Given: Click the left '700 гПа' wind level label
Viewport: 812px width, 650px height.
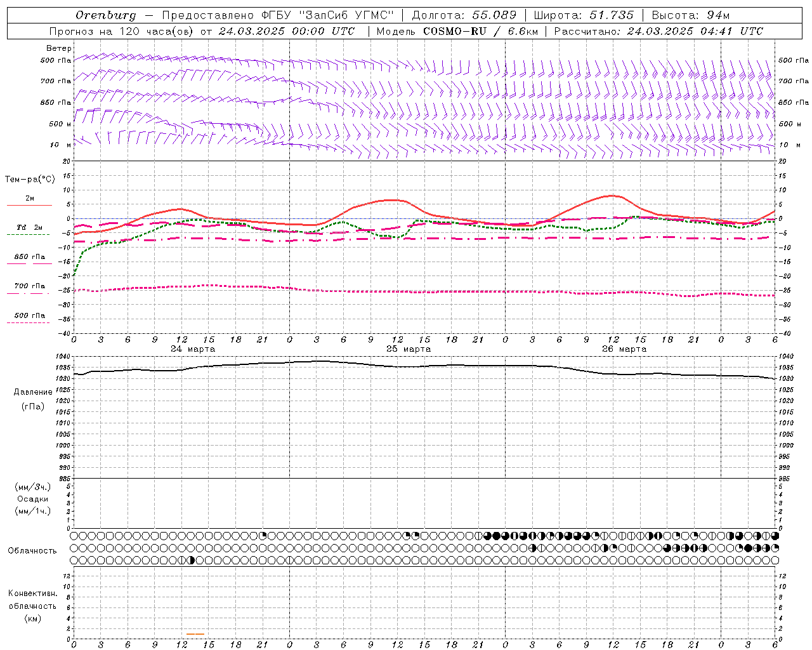Looking at the screenshot, I should point(56,81).
